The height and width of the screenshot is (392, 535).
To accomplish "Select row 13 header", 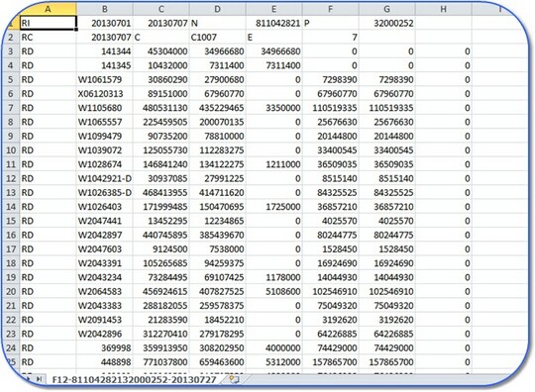I will tap(11, 193).
